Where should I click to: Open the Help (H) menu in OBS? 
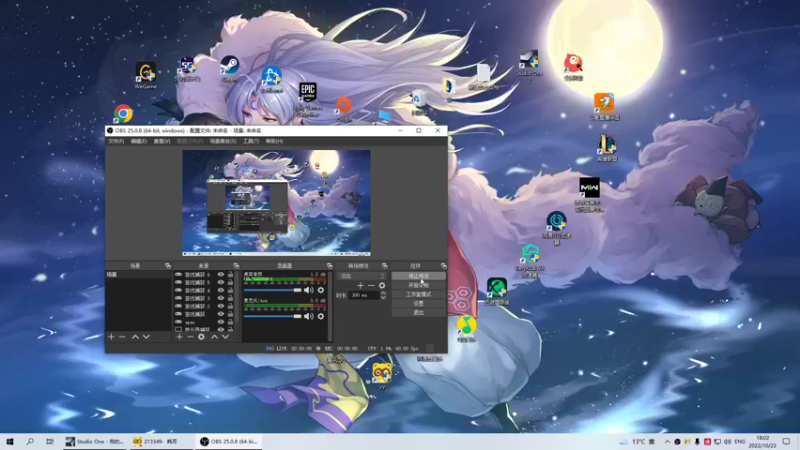click(274, 141)
